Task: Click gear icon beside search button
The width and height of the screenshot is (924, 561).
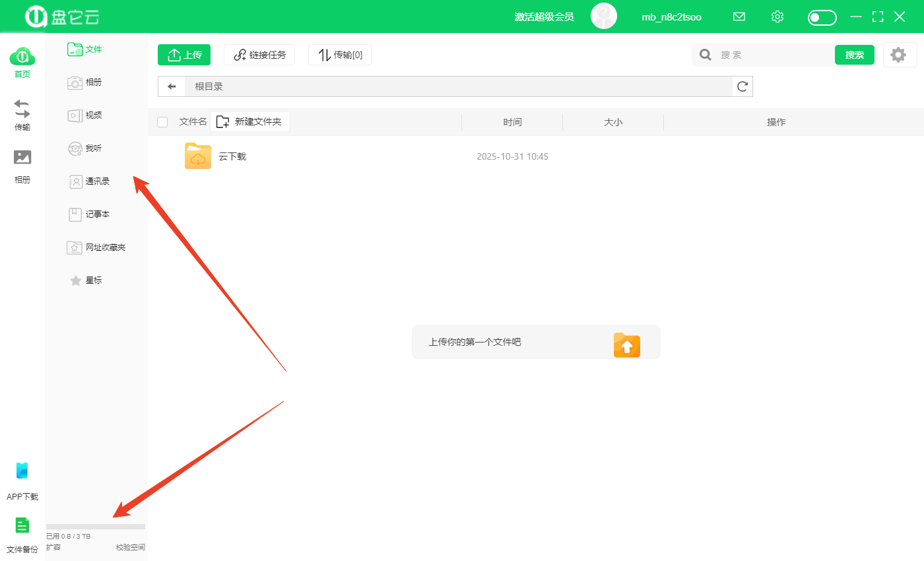Action: 898,55
